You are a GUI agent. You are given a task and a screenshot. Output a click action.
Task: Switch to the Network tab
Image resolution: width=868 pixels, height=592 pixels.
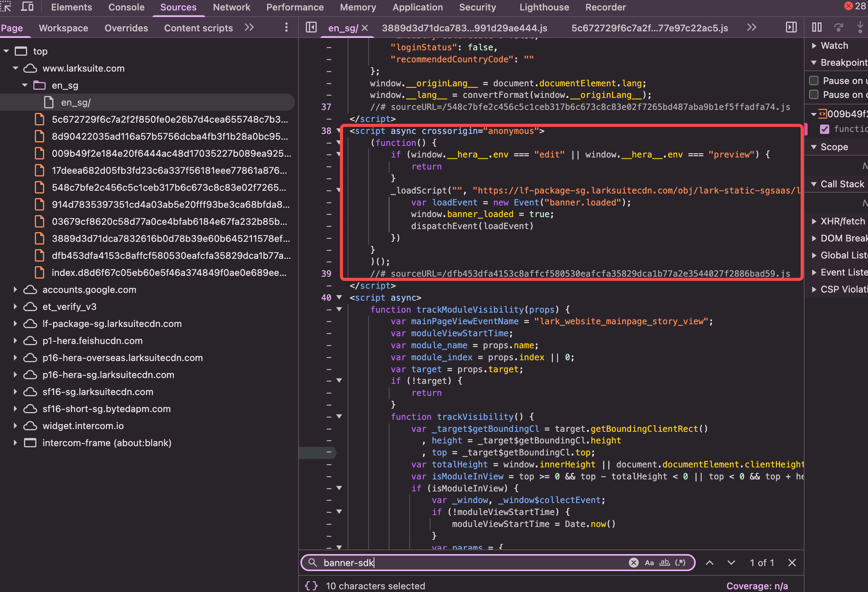[x=232, y=7]
